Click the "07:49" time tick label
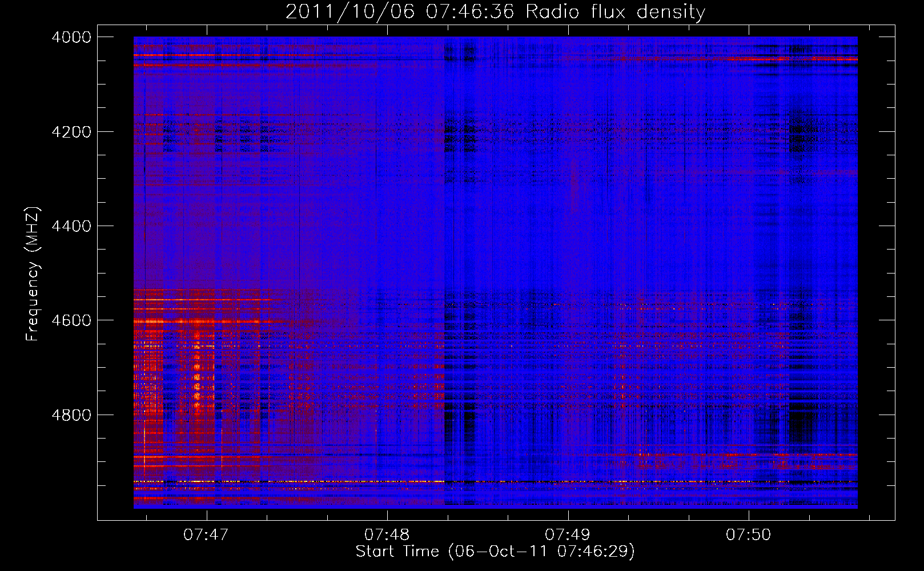Viewport: 924px width, 571px height. (568, 534)
